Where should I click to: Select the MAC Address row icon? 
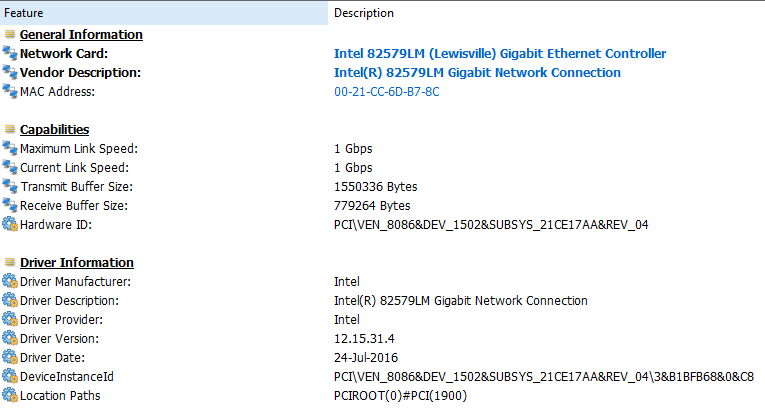click(x=10, y=91)
